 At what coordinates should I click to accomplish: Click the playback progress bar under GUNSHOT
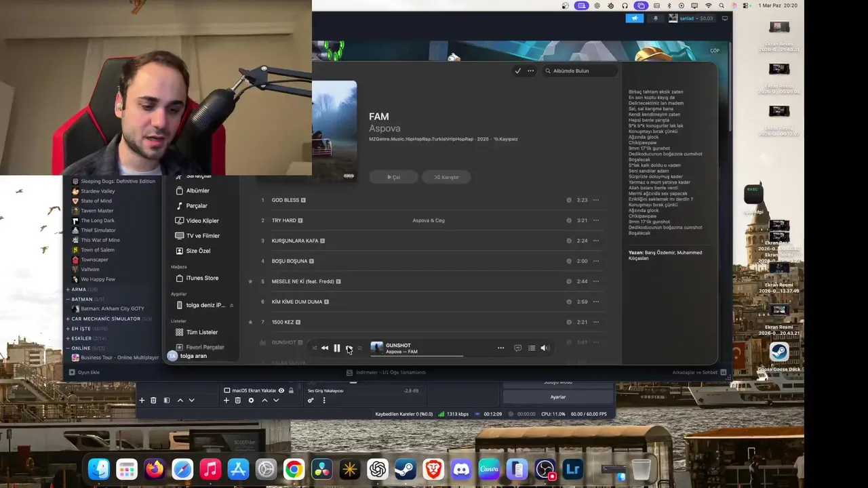416,356
